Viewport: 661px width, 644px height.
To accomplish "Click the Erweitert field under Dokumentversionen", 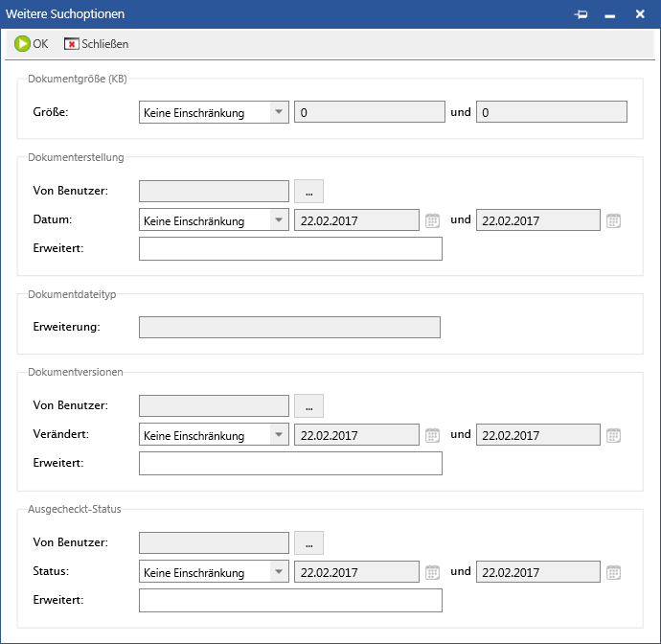I will (x=290, y=464).
